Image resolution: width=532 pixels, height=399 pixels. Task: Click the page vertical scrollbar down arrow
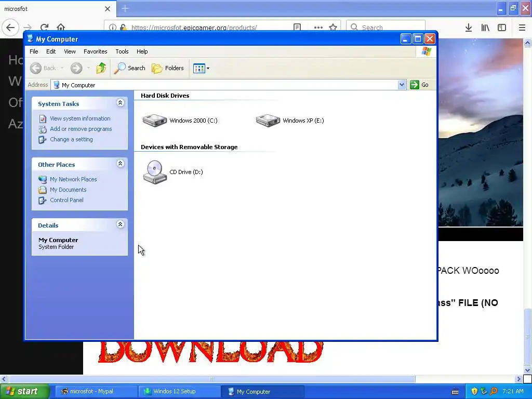527,370
